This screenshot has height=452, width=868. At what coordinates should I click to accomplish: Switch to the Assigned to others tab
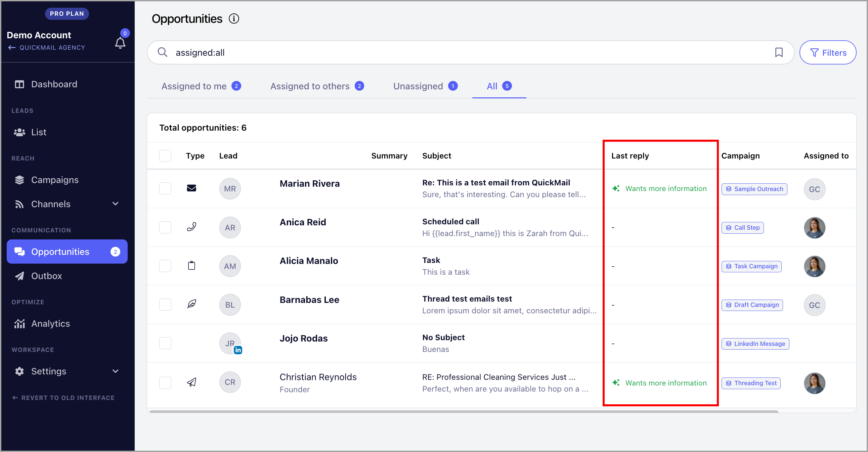(317, 86)
